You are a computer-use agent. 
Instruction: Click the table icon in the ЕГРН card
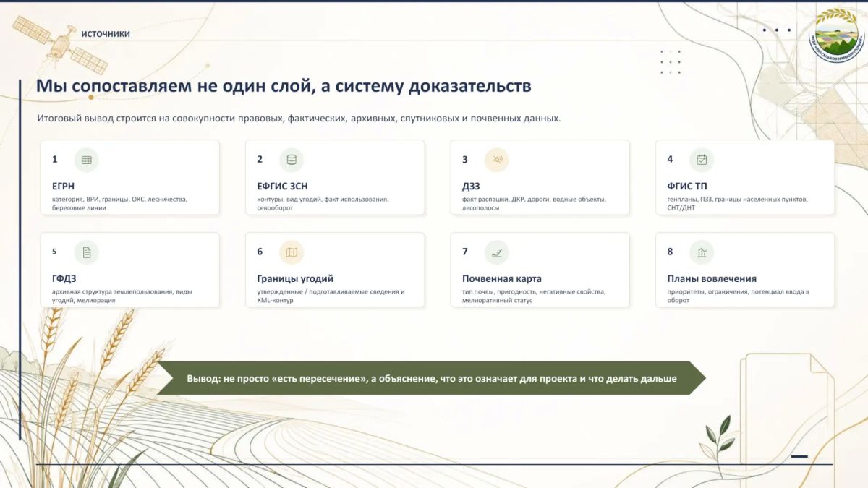[x=87, y=160]
